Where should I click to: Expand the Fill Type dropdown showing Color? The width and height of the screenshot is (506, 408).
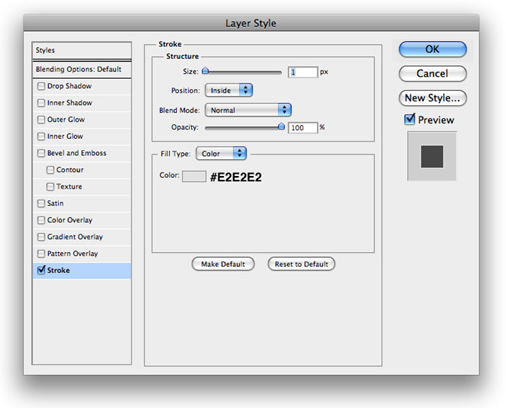[x=221, y=153]
